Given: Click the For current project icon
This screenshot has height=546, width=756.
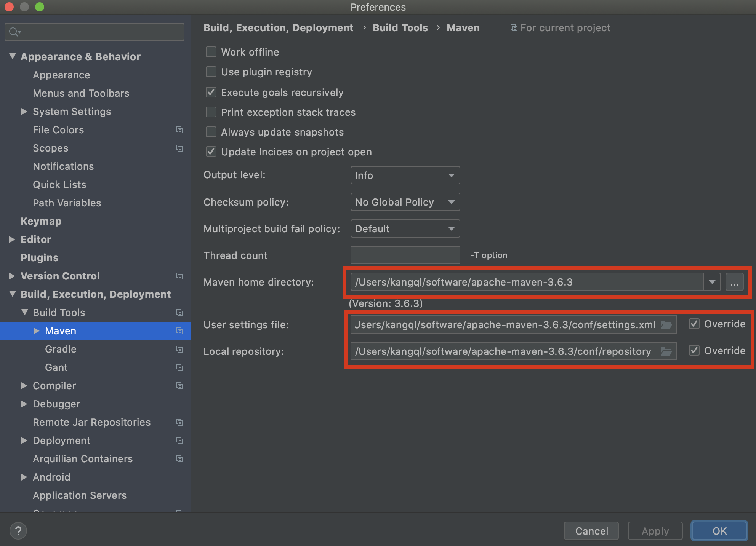Looking at the screenshot, I should 513,28.
